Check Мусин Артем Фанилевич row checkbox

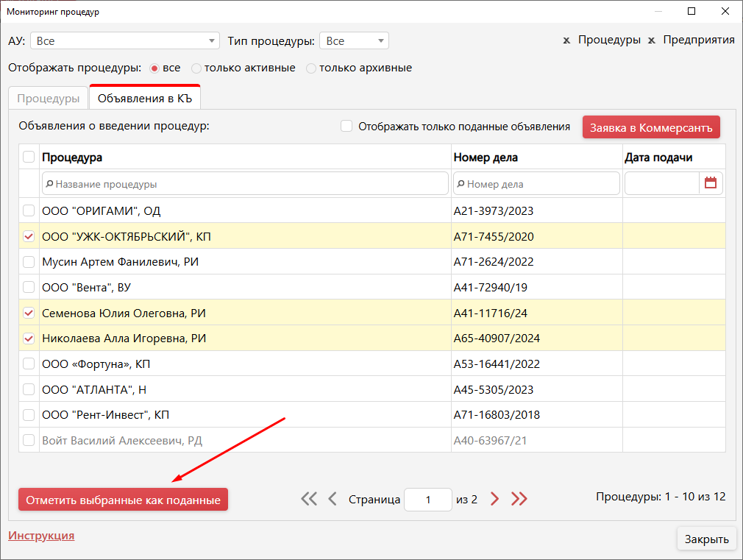(29, 262)
